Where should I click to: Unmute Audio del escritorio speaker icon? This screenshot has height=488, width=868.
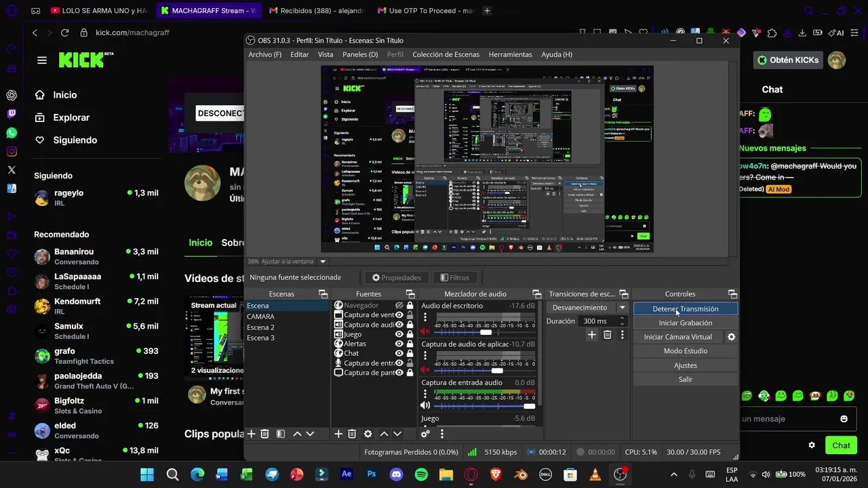pos(426,331)
